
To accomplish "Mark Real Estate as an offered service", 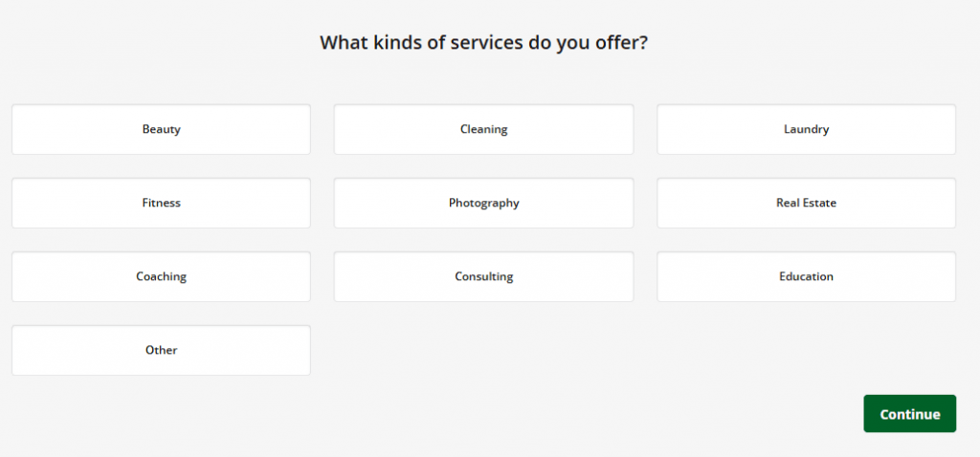I will coord(806,203).
